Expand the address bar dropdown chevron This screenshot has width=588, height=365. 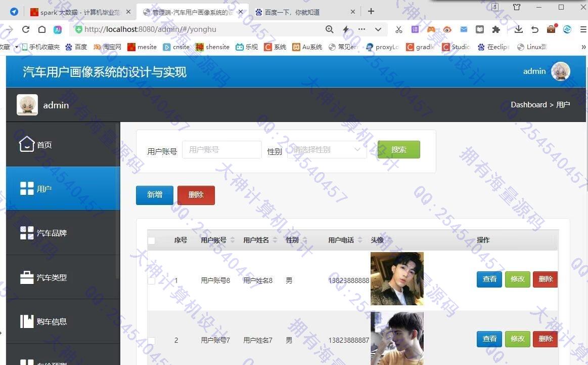[378, 29]
